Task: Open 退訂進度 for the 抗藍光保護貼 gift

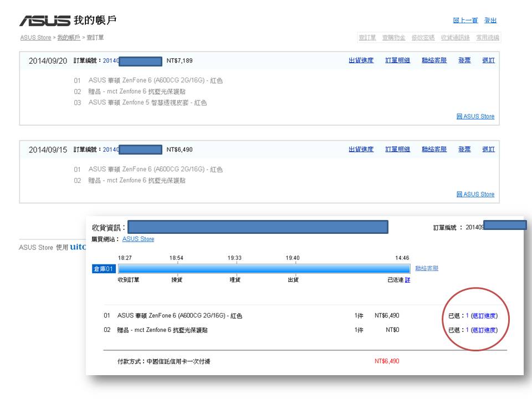Action: (484, 330)
